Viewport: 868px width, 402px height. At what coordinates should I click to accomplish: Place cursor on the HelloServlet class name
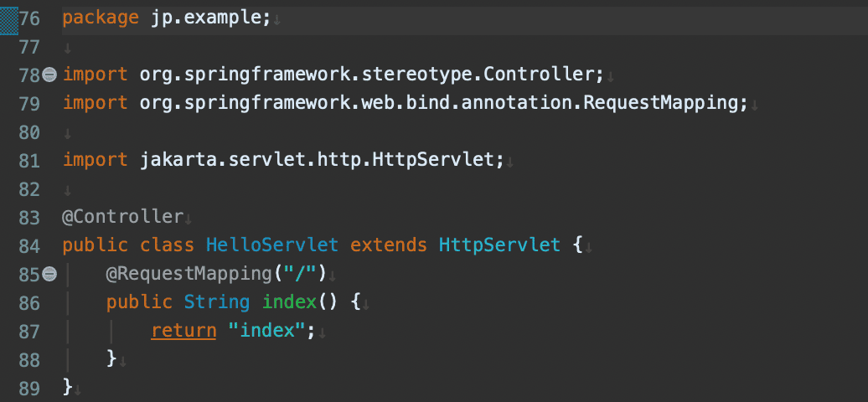pyautogui.click(x=271, y=245)
